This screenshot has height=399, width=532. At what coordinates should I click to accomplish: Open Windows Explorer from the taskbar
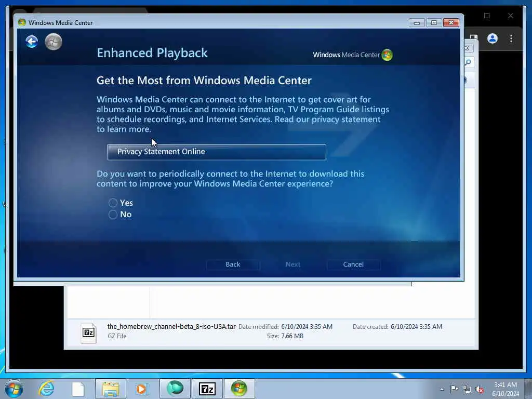111,389
